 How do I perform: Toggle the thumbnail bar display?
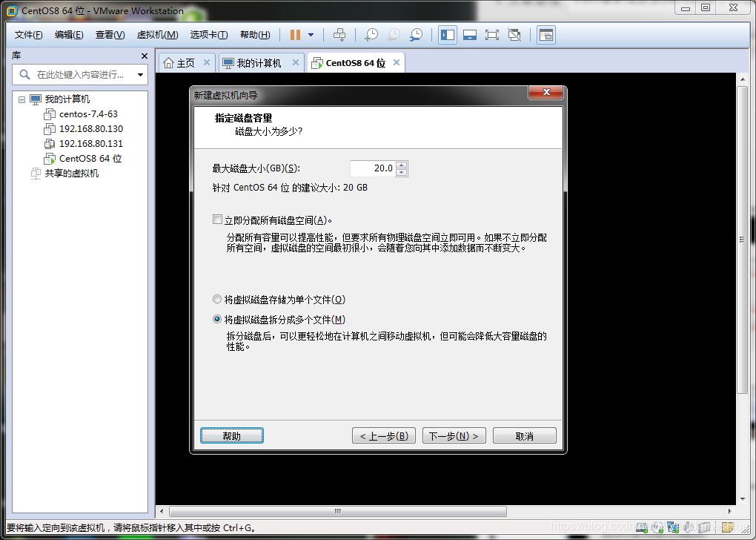[x=470, y=34]
